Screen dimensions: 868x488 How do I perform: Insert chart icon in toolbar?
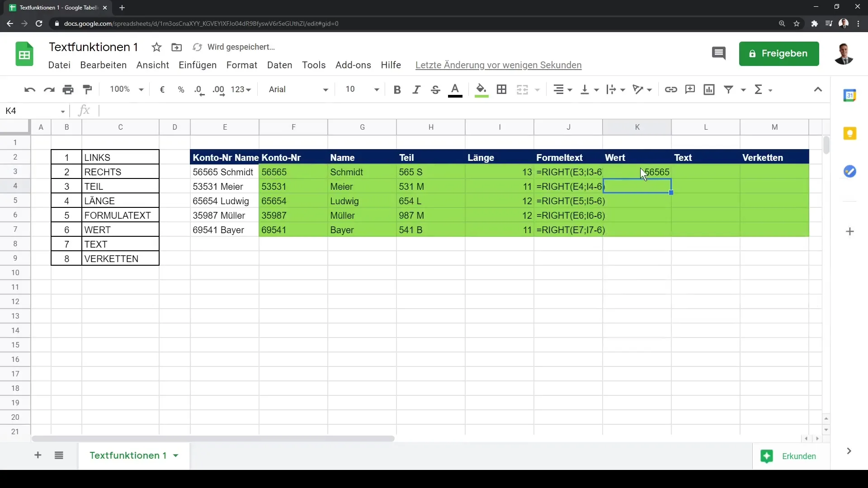(709, 89)
